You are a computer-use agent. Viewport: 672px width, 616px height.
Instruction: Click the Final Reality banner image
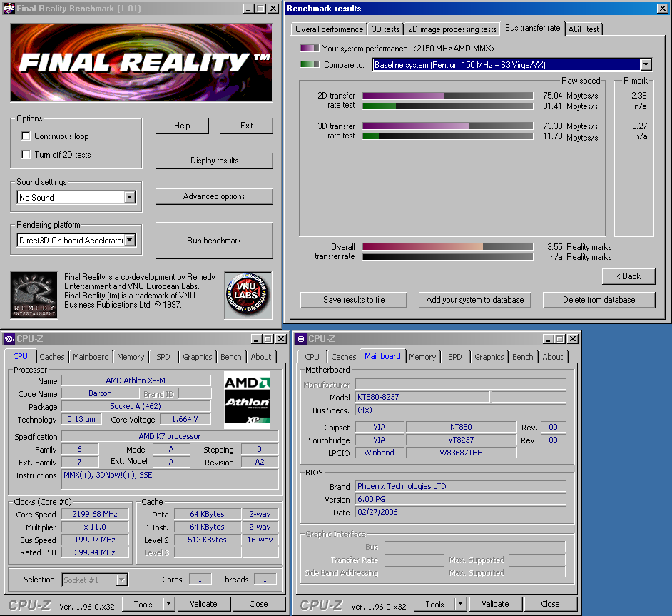tap(141, 63)
